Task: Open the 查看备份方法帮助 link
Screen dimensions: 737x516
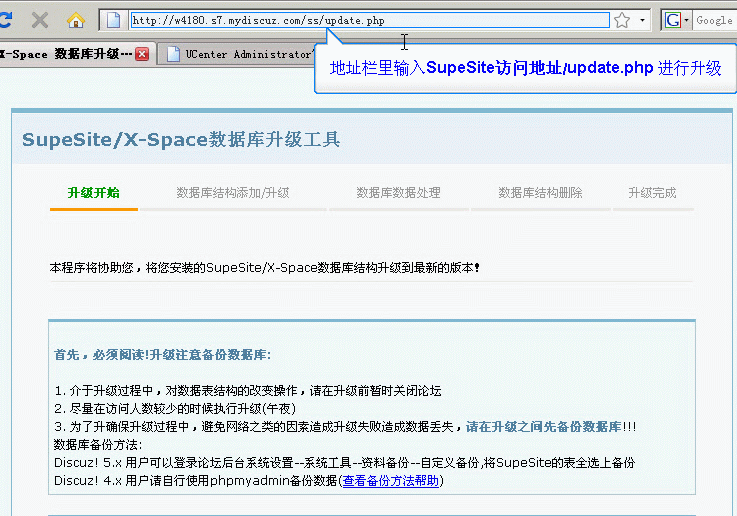Action: coord(390,481)
